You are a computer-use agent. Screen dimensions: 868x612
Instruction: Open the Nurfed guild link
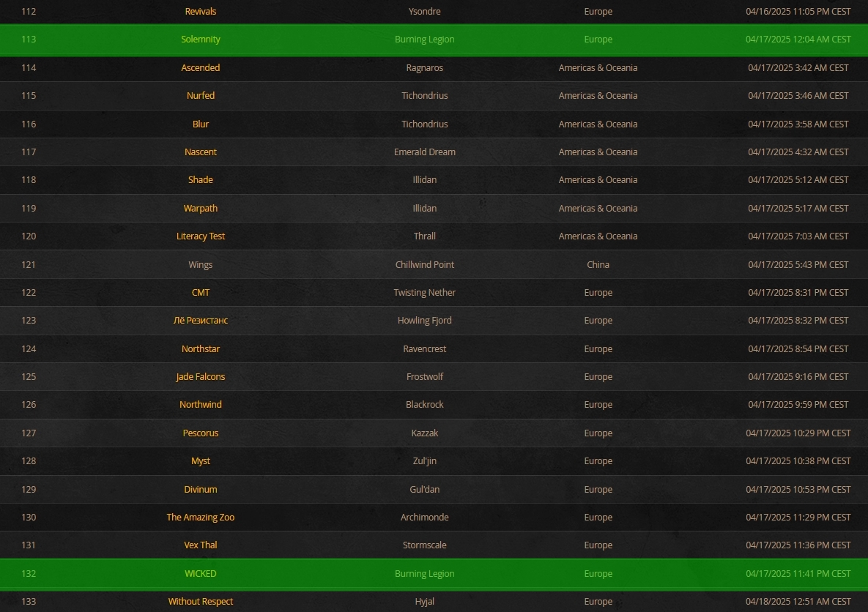201,96
